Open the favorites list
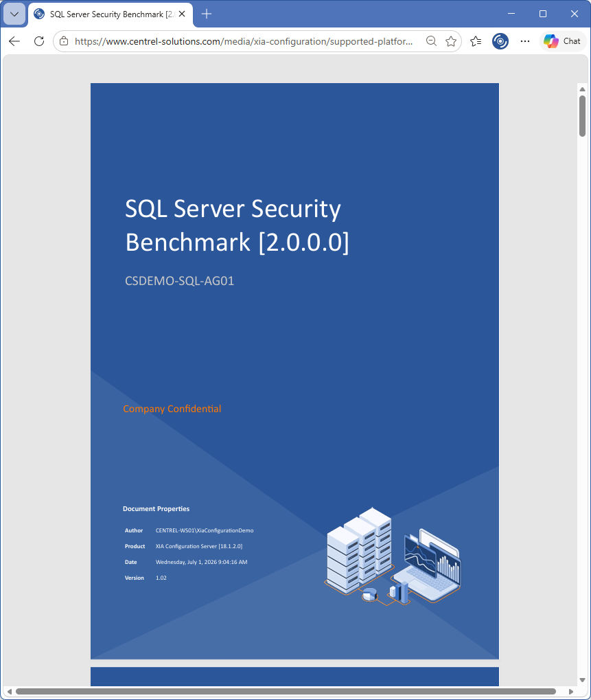591x700 pixels. coord(476,41)
